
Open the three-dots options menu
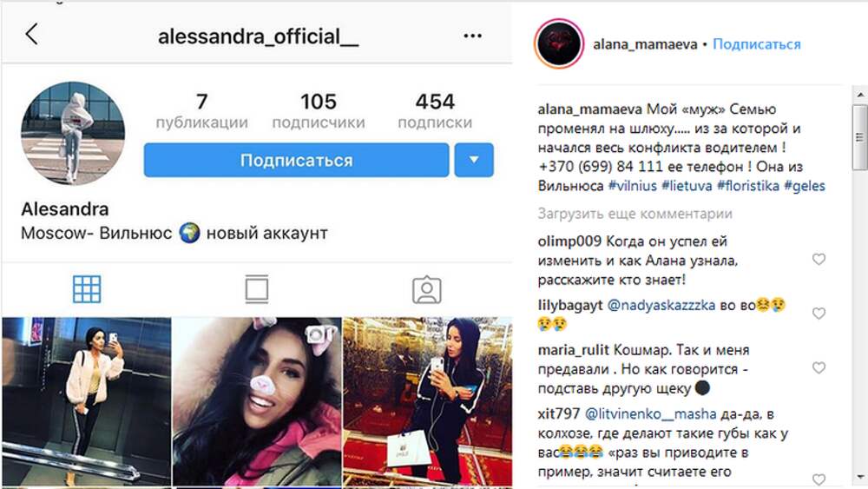(x=472, y=36)
